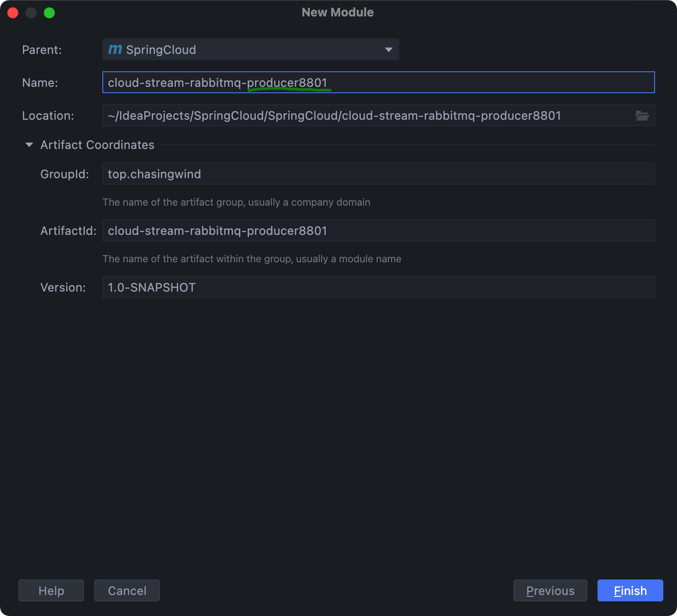
Task: Click into the Location path field
Action: 365,116
